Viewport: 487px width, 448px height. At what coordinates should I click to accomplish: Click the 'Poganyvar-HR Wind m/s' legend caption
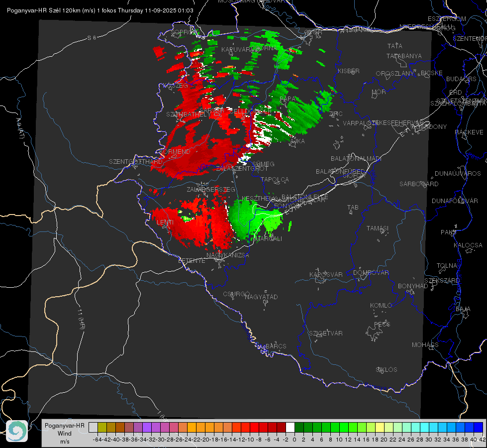click(65, 434)
